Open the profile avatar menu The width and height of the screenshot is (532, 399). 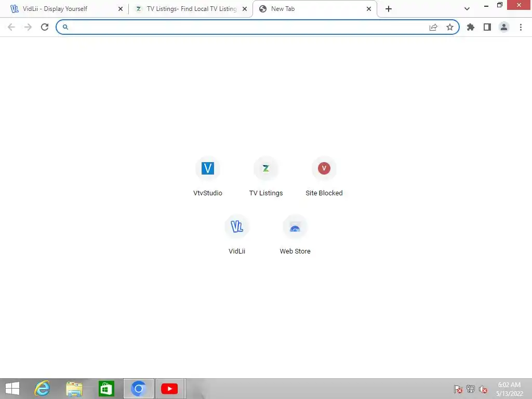coord(504,27)
